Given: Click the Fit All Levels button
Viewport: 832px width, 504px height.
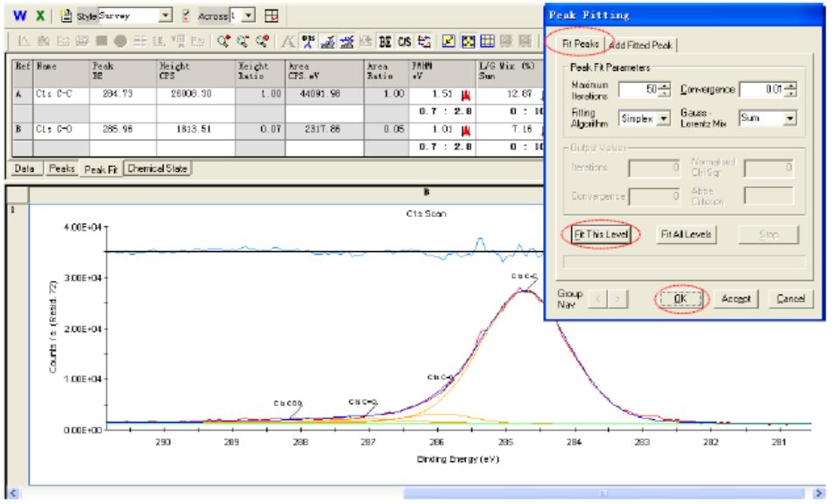Looking at the screenshot, I should [688, 234].
